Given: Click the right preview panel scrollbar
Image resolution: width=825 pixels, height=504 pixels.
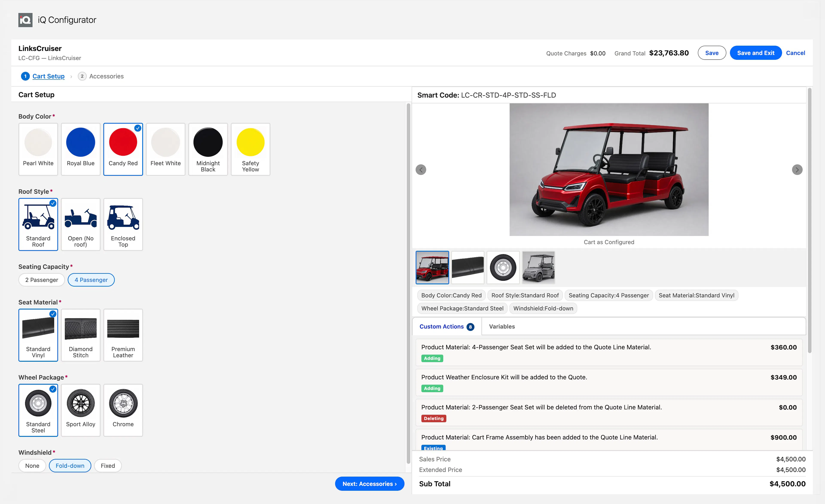Looking at the screenshot, I should (810, 220).
